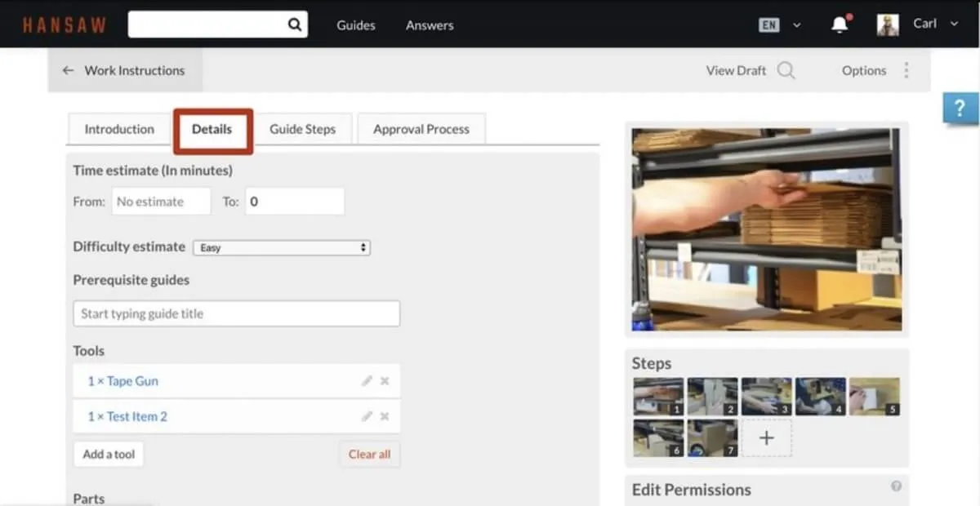This screenshot has width=980, height=506.
Task: Click the View Draft link
Action: 736,70
